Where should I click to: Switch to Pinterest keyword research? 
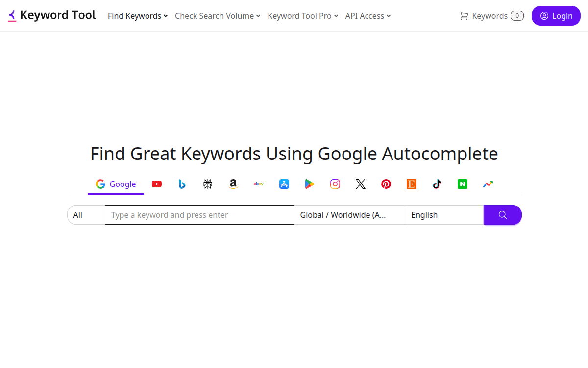coord(386,184)
